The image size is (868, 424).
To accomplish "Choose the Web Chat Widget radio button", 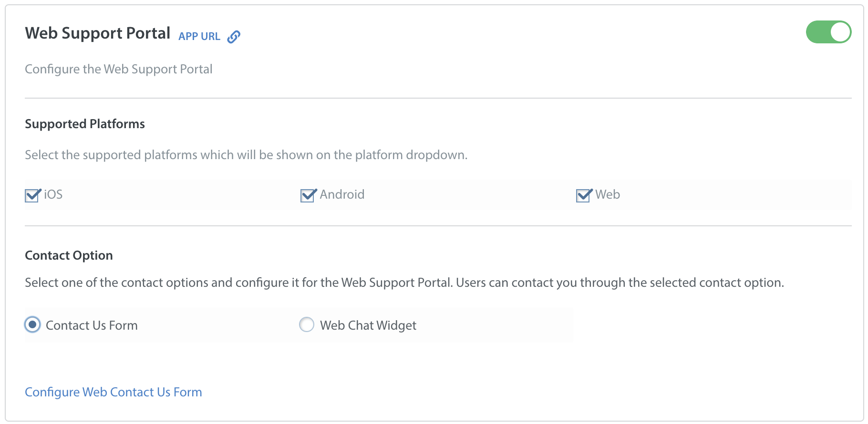I will (x=306, y=325).
